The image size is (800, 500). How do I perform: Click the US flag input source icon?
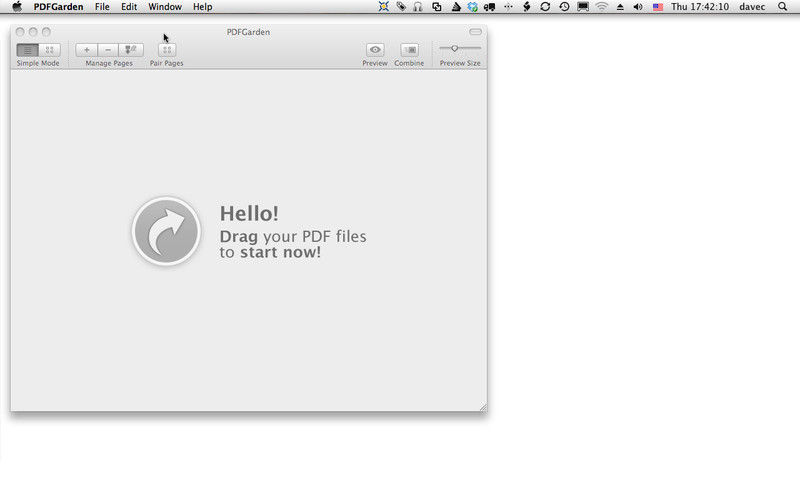pos(658,7)
